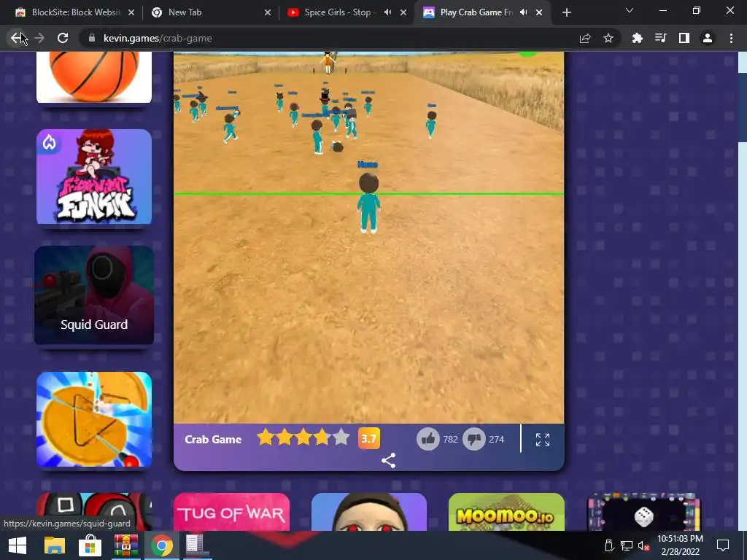Open the network tray icon
The width and height of the screenshot is (747, 560).
[x=627, y=545]
